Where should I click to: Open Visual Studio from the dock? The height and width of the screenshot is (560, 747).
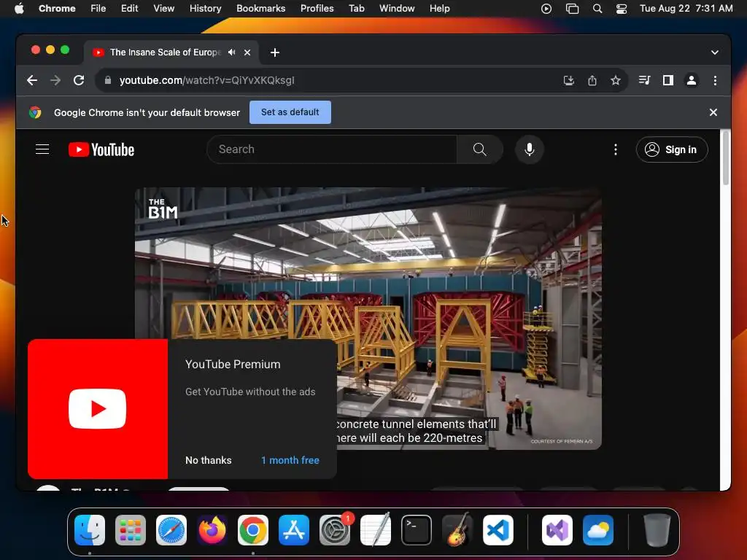(557, 530)
